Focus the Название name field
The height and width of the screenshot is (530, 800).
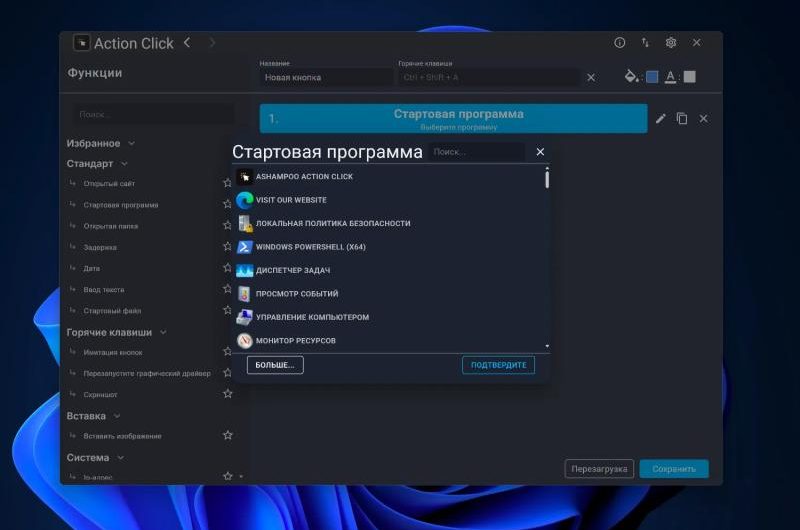(x=325, y=78)
